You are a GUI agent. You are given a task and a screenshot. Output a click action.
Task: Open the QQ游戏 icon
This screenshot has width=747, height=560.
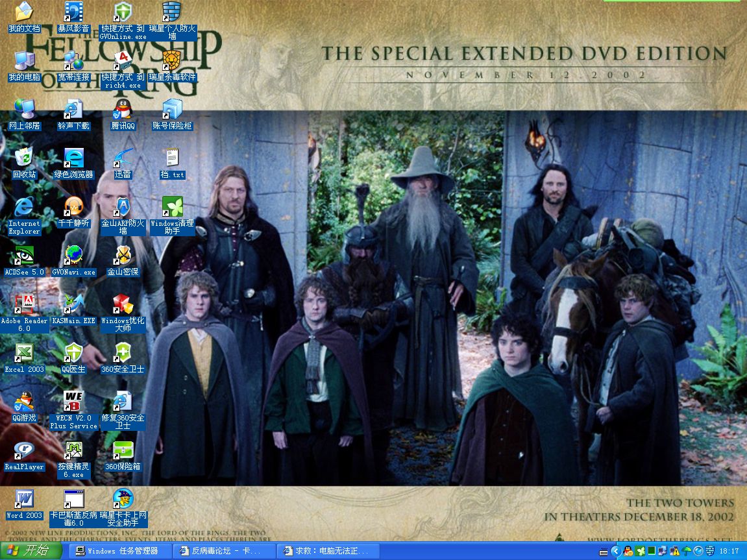click(x=24, y=407)
